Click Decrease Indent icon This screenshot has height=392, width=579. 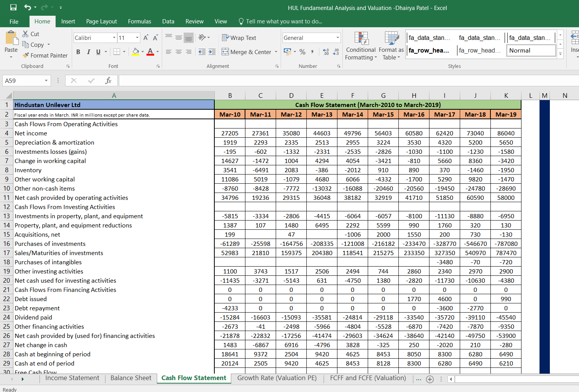[202, 52]
